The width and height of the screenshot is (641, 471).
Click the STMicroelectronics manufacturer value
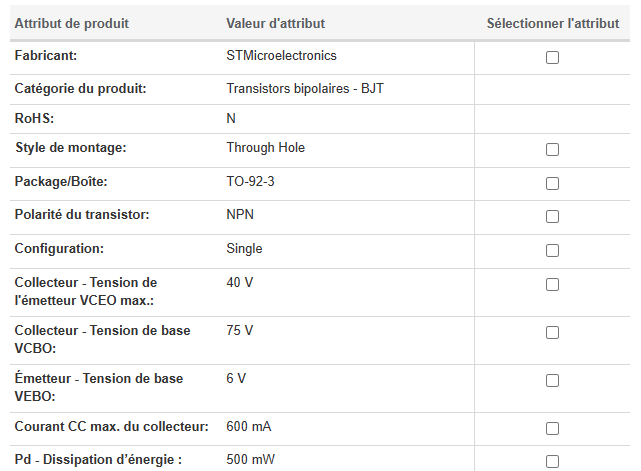(281, 56)
